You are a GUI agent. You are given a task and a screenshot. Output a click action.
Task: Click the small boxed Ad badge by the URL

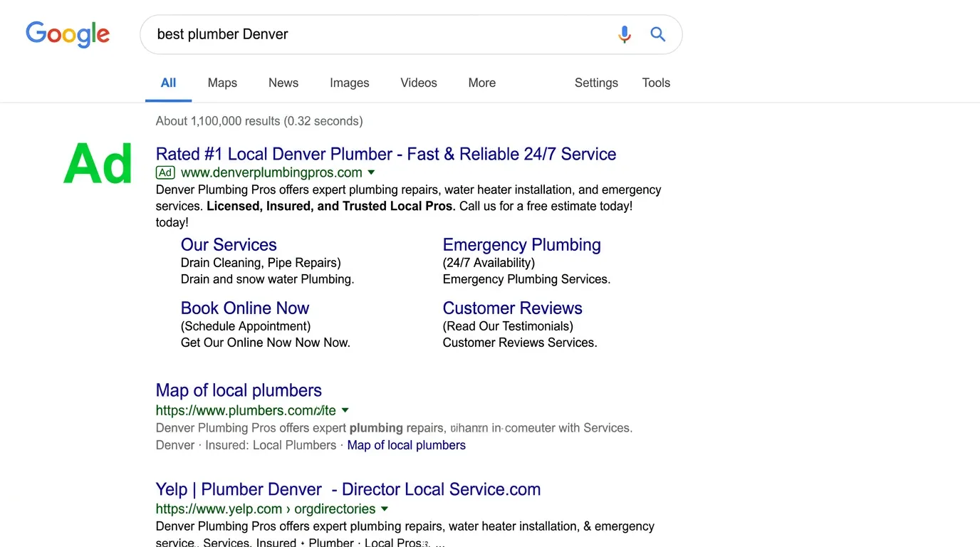[x=165, y=172]
